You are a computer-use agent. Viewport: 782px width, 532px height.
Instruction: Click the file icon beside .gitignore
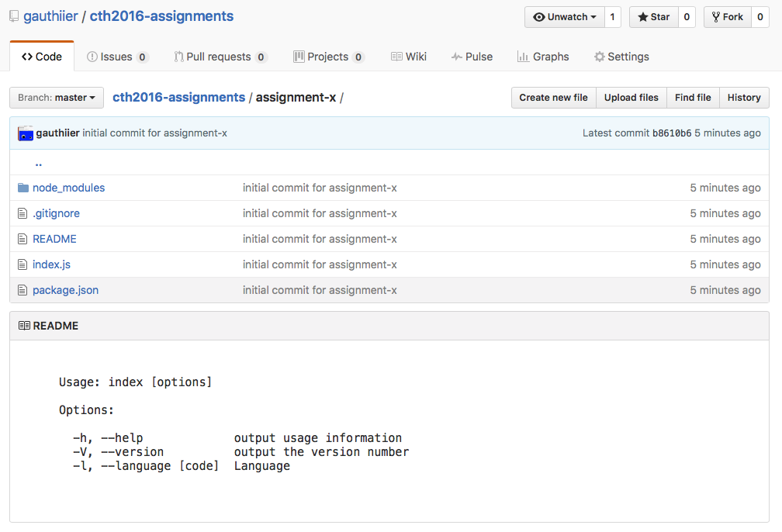[22, 213]
